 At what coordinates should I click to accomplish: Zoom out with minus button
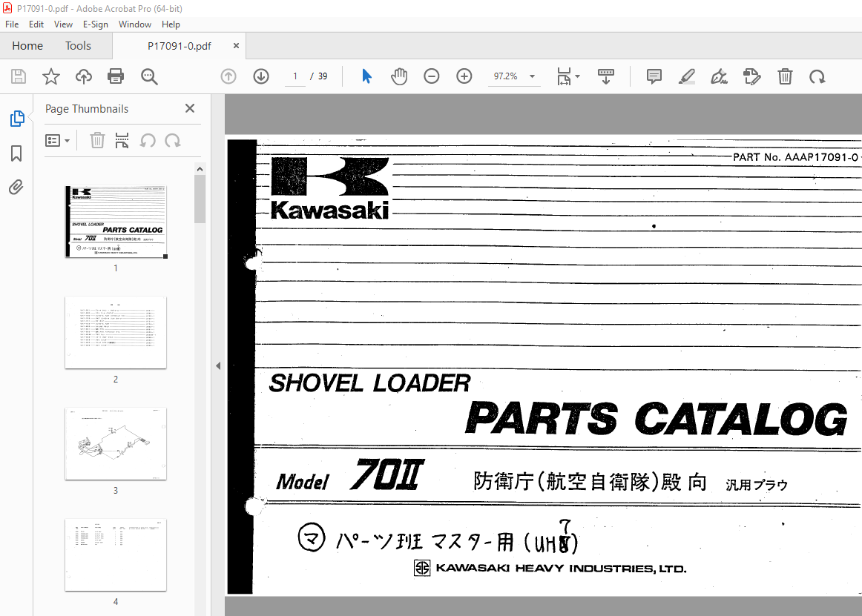pos(432,76)
